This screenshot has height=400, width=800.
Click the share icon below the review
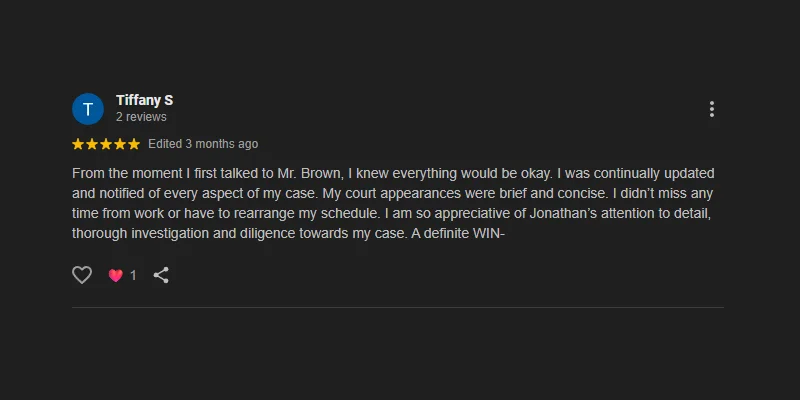coord(161,275)
